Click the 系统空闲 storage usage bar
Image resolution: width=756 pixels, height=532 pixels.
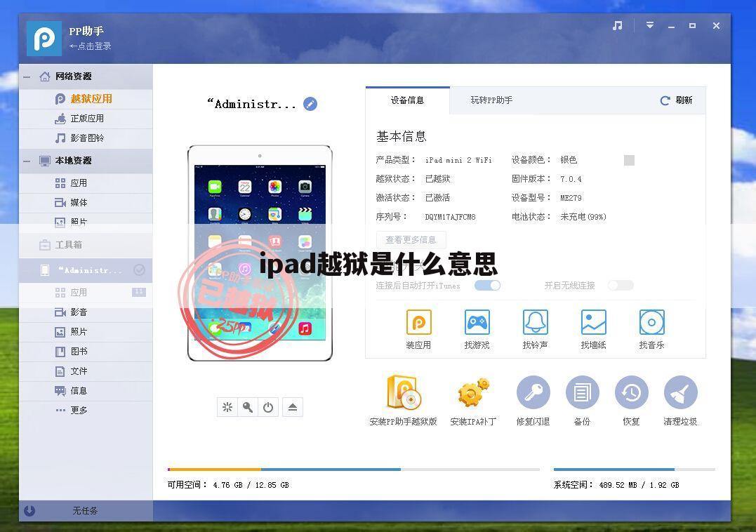pyautogui.click(x=634, y=469)
